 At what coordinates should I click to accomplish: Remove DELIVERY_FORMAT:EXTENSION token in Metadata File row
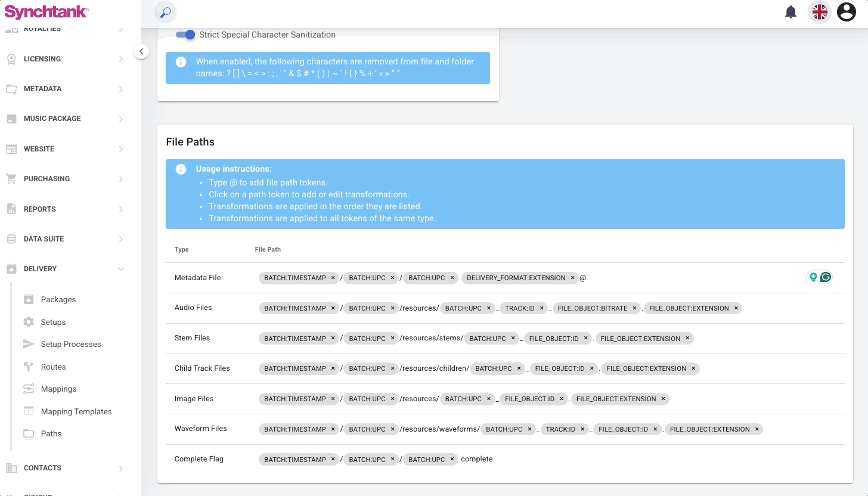573,278
